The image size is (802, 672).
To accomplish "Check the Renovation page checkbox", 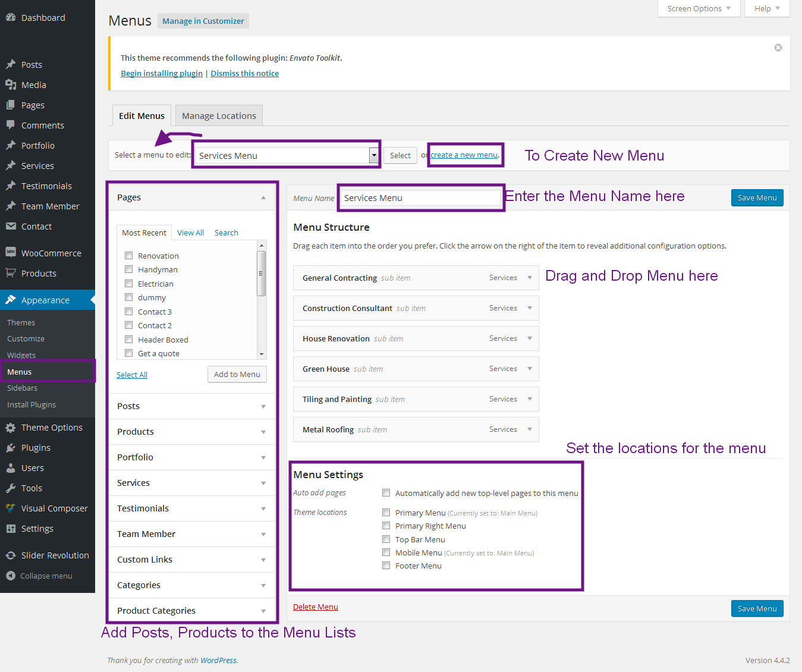I will [x=128, y=256].
